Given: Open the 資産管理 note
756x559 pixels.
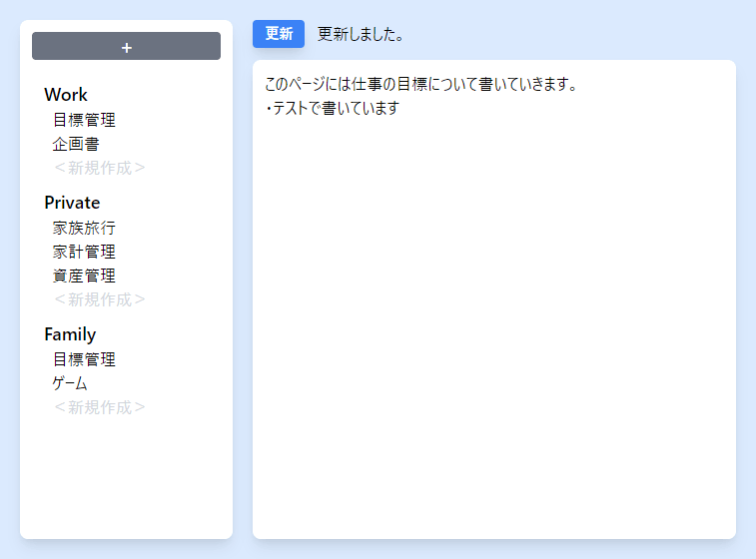Looking at the screenshot, I should click(x=84, y=276).
